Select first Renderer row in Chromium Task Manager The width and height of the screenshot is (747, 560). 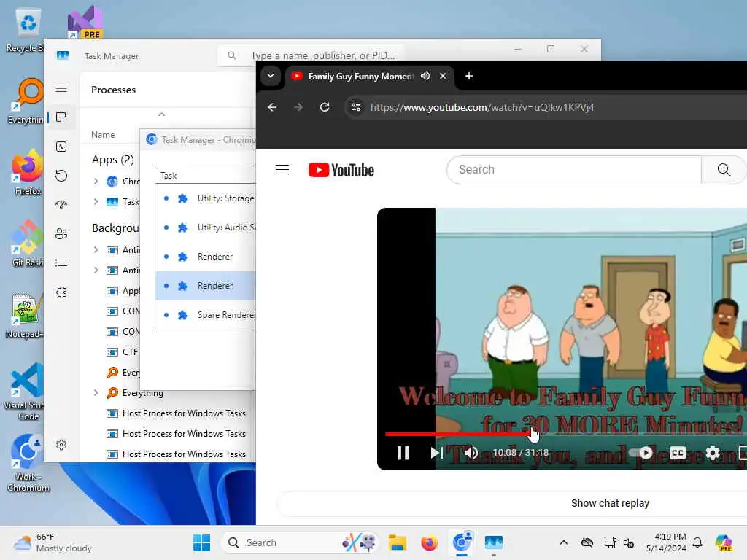point(206,257)
